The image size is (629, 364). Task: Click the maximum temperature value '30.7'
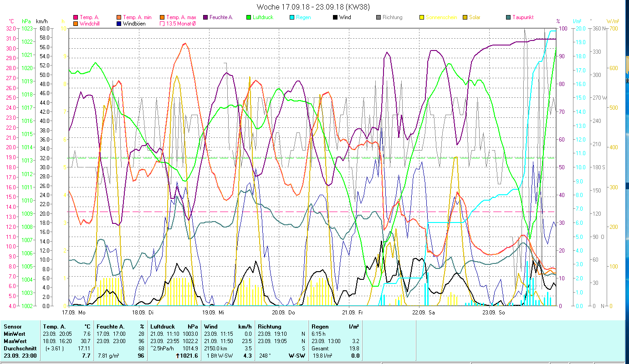tap(86, 341)
